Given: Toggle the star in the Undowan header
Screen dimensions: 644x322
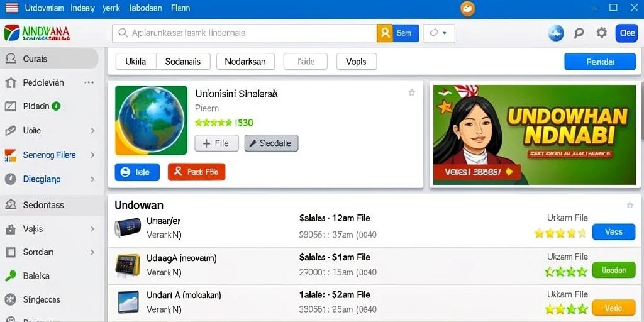Looking at the screenshot, I should point(630,205).
